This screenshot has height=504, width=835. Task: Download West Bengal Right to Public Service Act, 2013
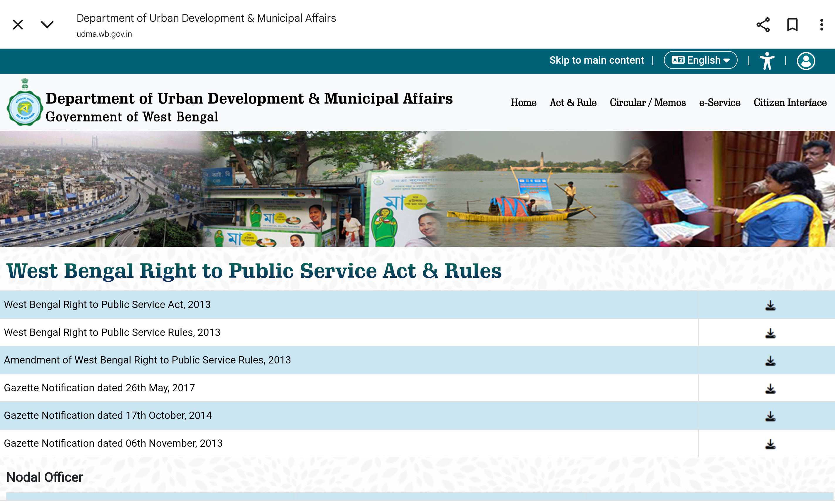[770, 305]
